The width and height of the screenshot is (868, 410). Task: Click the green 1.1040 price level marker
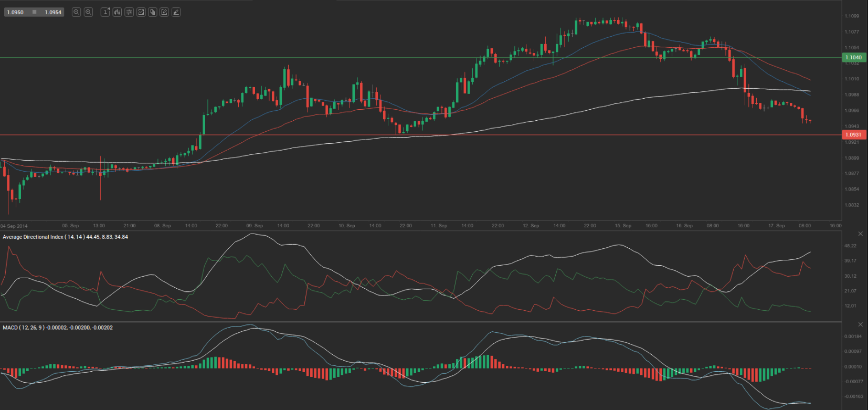click(853, 57)
